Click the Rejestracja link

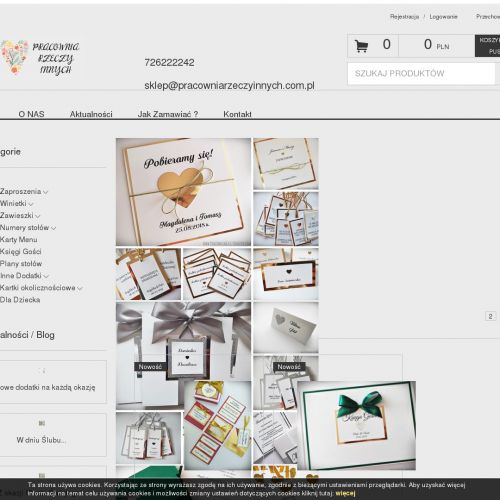(x=404, y=16)
